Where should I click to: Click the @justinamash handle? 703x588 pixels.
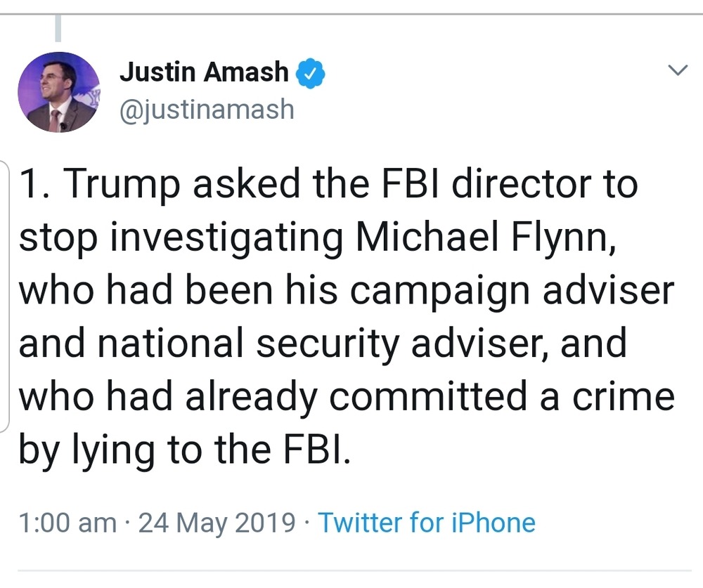point(207,110)
